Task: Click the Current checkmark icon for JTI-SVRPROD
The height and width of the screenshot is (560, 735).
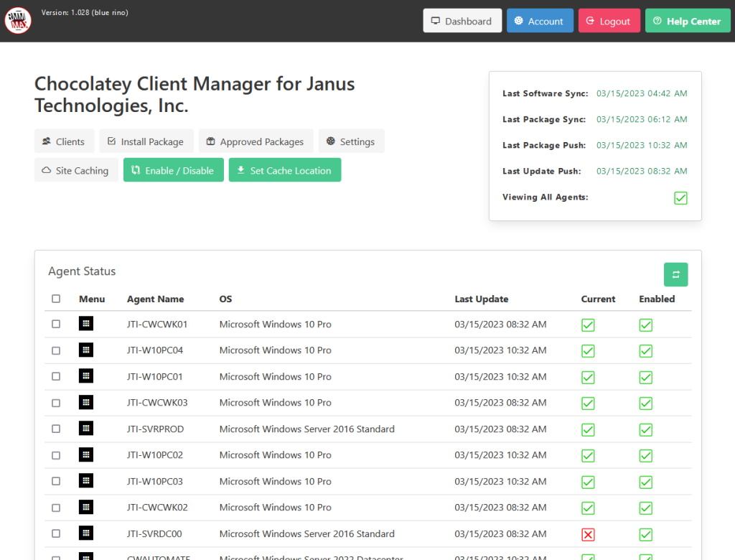Action: click(588, 429)
